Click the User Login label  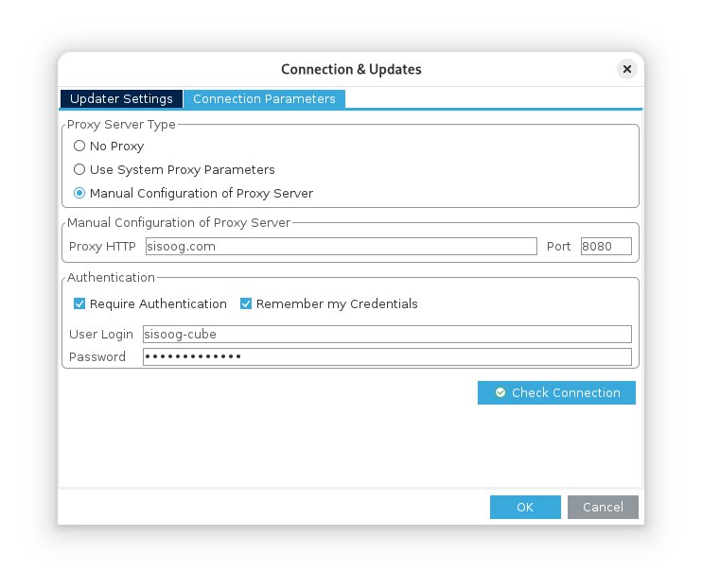99,334
